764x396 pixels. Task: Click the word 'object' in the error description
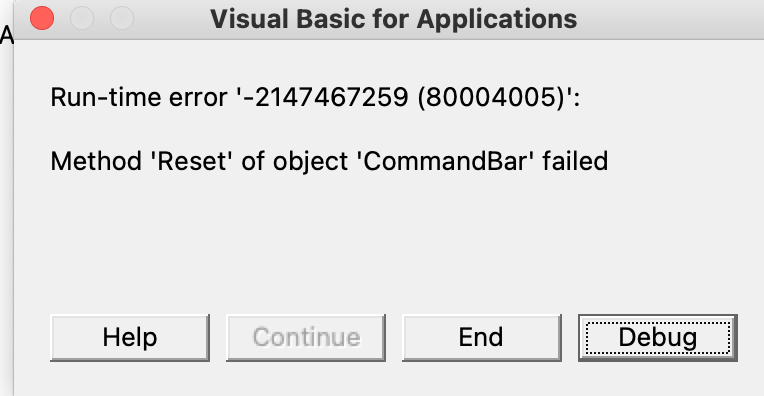310,162
